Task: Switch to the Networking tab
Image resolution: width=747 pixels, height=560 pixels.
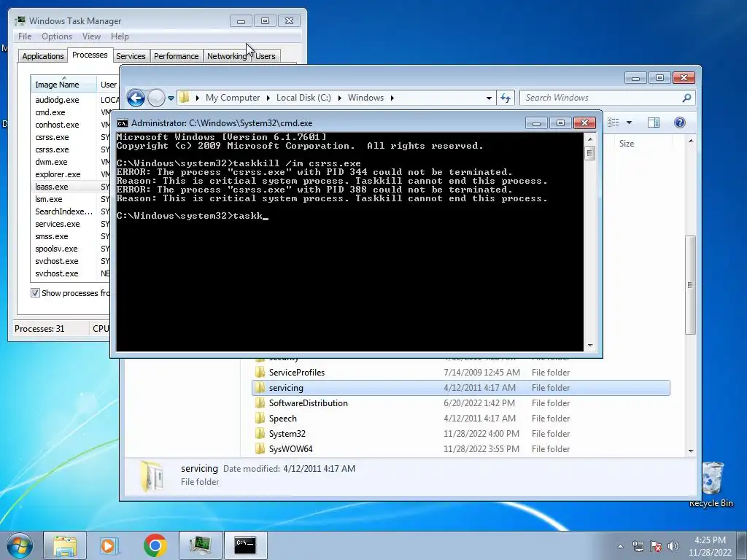Action: (x=227, y=56)
